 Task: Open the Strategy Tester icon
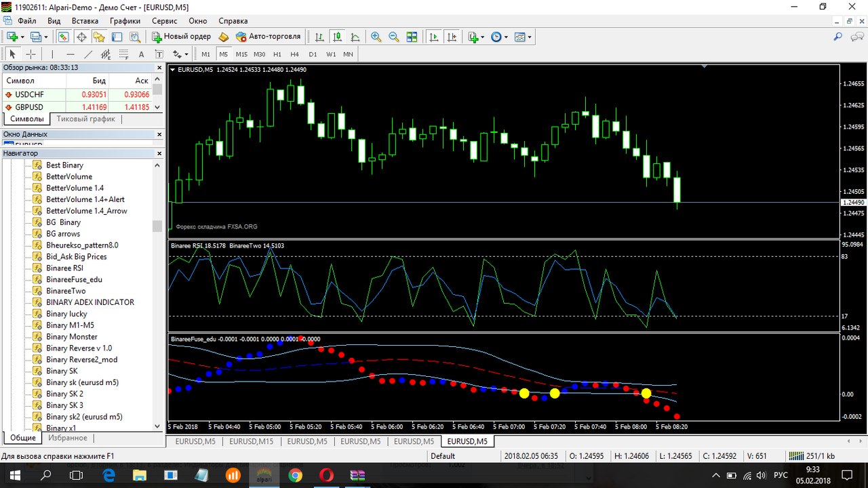coord(135,37)
